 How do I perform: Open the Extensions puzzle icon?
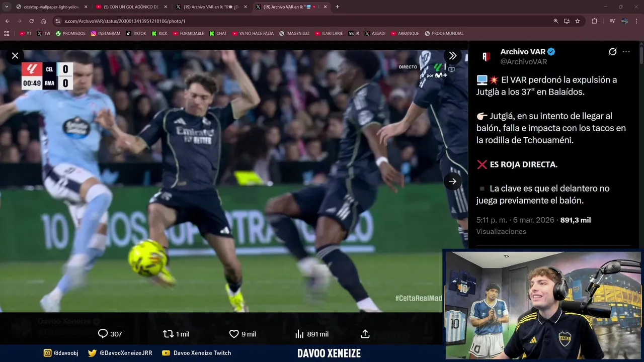[x=595, y=21]
